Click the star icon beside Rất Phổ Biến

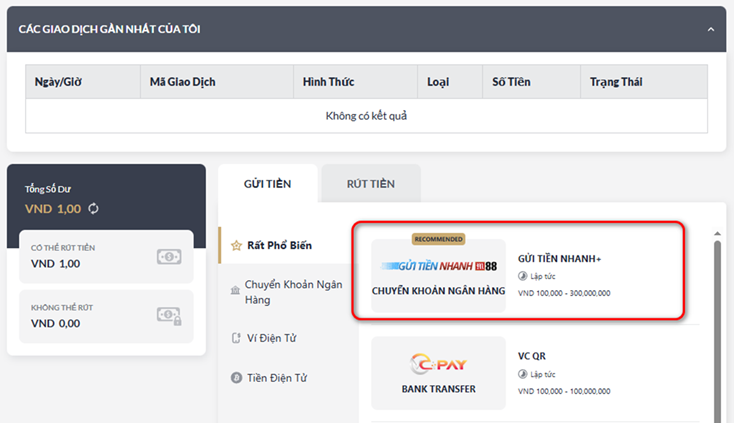[x=237, y=245]
